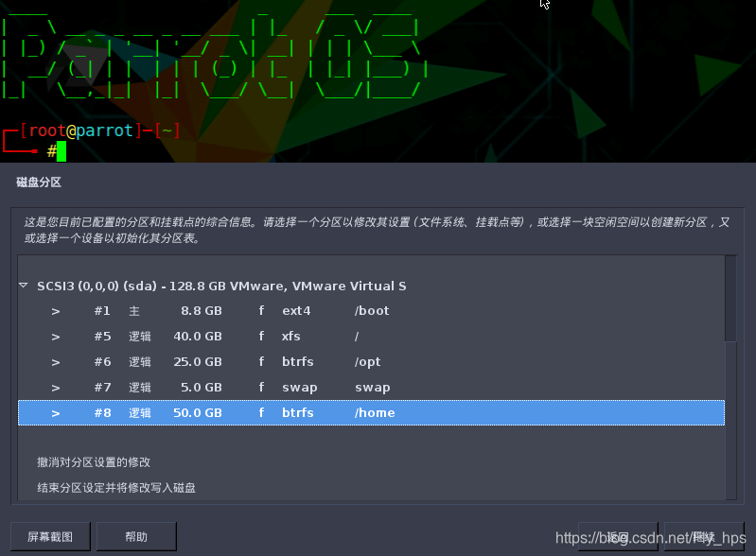Expand the arrow on partition #5 row
This screenshot has width=756, height=556.
tap(56, 337)
